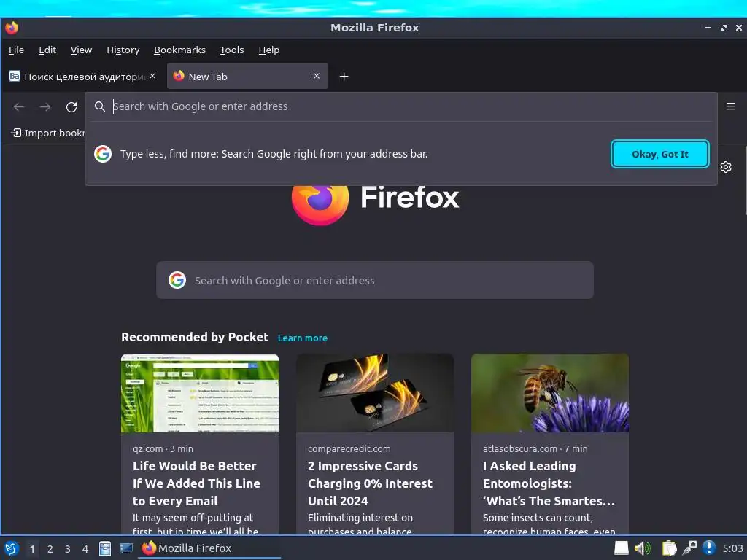Screen dimensions: 747x560
Task: Click the Recommended by Pocket heading
Action: (x=195, y=337)
